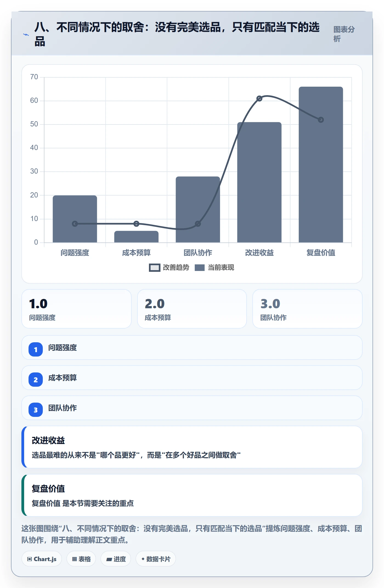This screenshot has height=588, width=384.
Task: Click the trend line point on 复盘价值 bar
Action: coord(321,120)
